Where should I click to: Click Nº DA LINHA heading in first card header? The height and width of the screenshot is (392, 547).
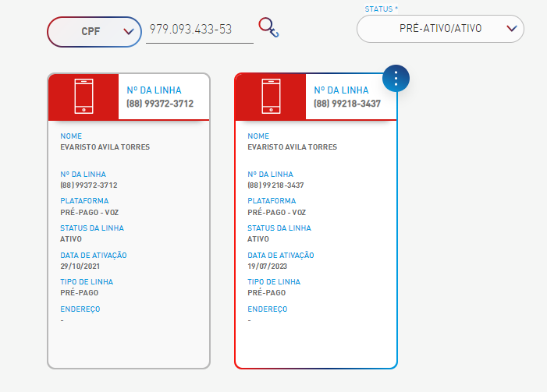coord(154,90)
